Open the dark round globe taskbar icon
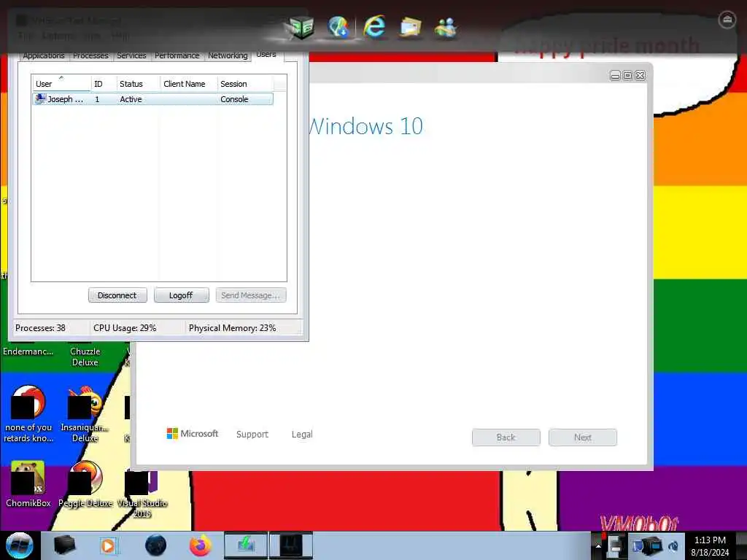The width and height of the screenshot is (747, 560). click(155, 545)
